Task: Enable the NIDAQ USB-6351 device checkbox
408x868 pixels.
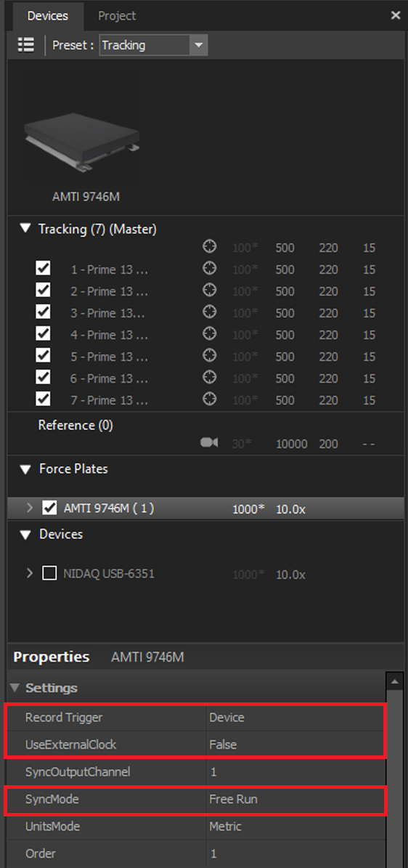Action: (50, 574)
